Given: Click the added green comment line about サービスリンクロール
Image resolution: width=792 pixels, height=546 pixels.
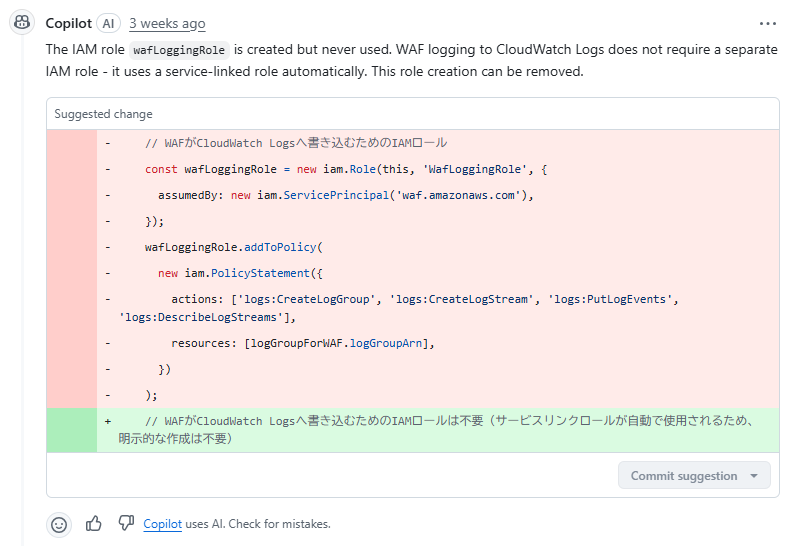Looking at the screenshot, I should 413,430.
